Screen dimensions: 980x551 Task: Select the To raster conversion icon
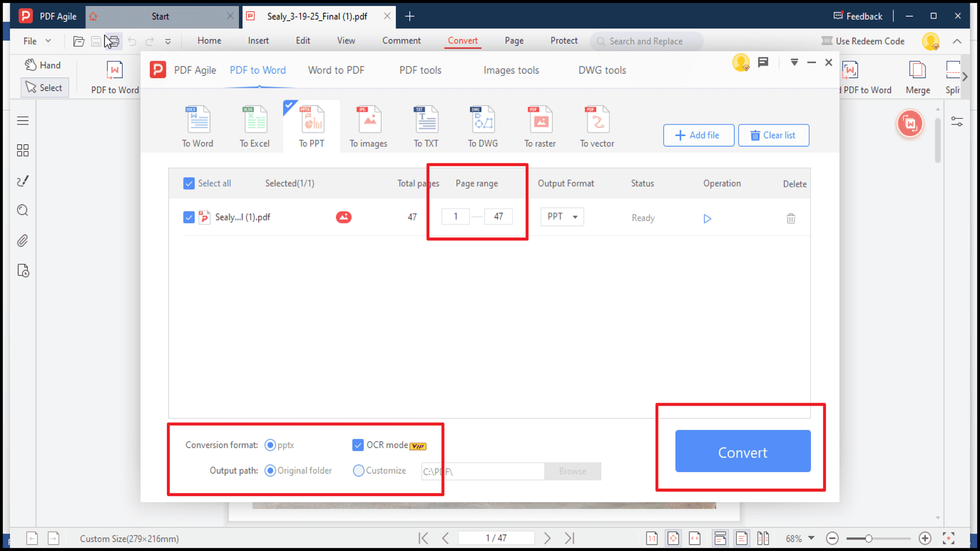(x=540, y=126)
